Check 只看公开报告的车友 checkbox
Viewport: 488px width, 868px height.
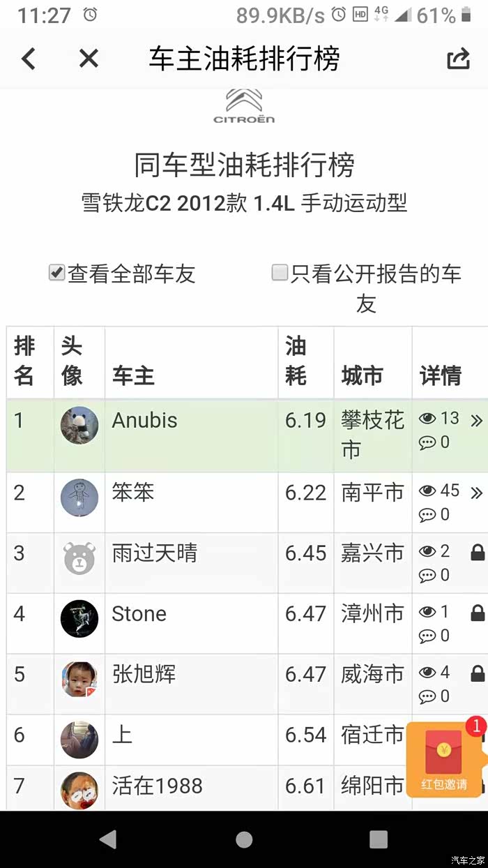(280, 273)
